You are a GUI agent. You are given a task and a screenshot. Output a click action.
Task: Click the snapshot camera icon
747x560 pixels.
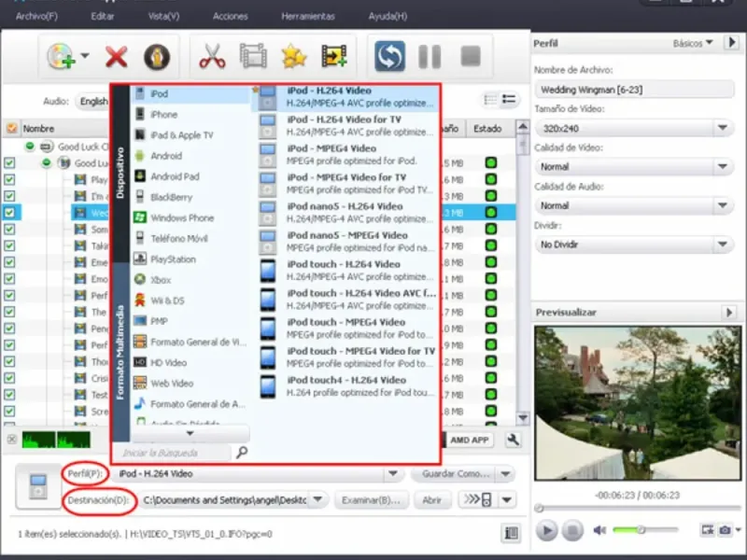click(x=725, y=529)
